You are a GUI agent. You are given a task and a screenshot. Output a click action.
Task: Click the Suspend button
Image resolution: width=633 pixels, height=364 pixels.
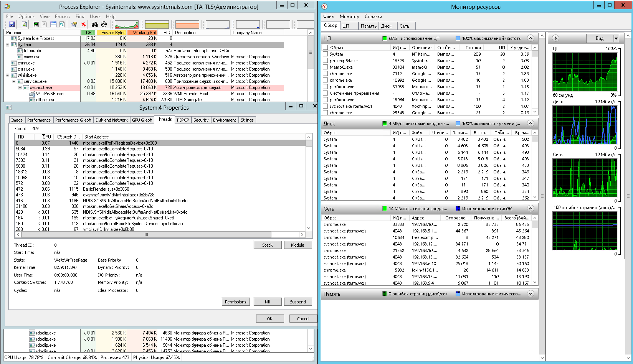point(298,302)
